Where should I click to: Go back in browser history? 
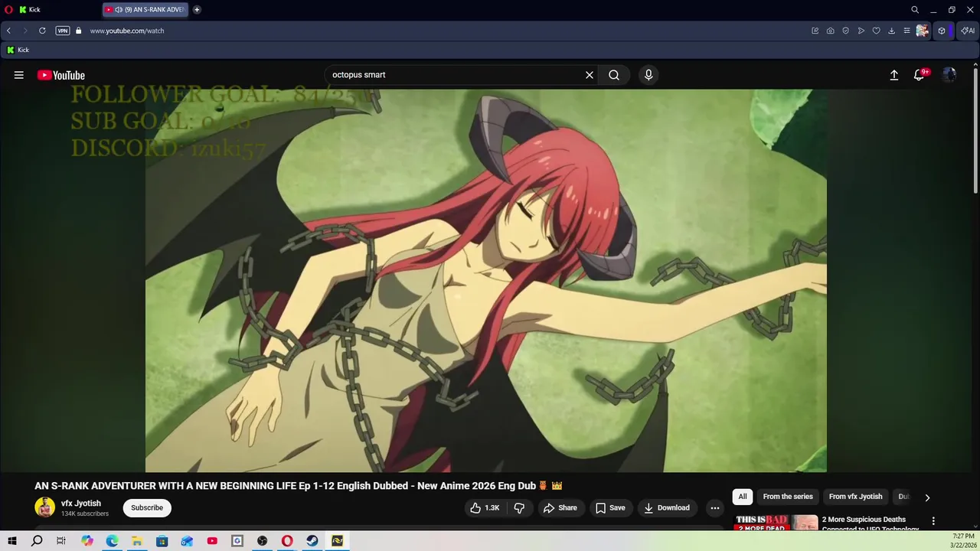pyautogui.click(x=8, y=31)
